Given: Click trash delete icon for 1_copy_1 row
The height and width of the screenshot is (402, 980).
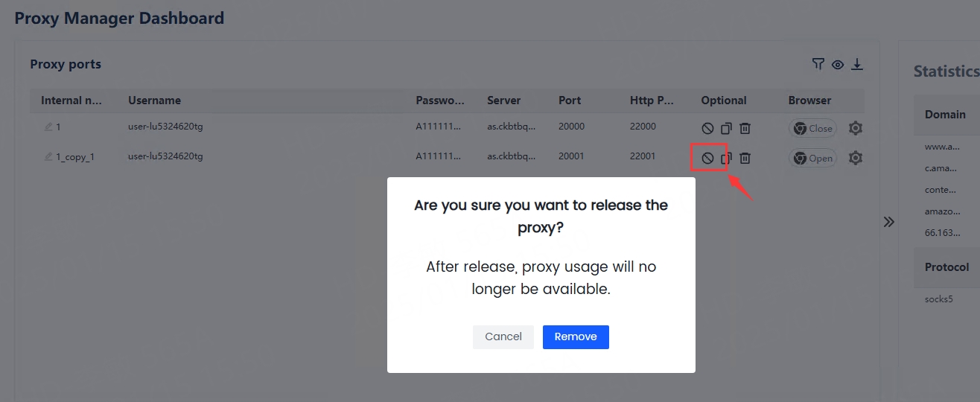Looking at the screenshot, I should tap(745, 158).
